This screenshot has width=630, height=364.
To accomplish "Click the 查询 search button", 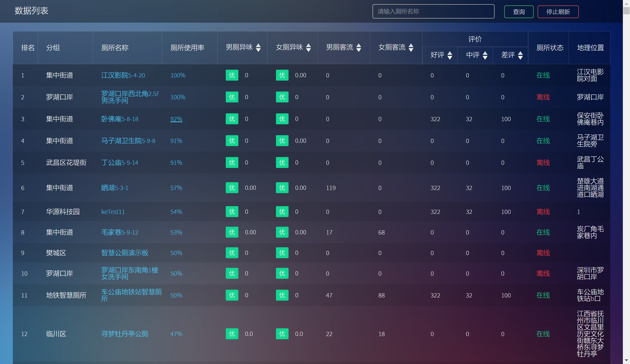I will [518, 12].
